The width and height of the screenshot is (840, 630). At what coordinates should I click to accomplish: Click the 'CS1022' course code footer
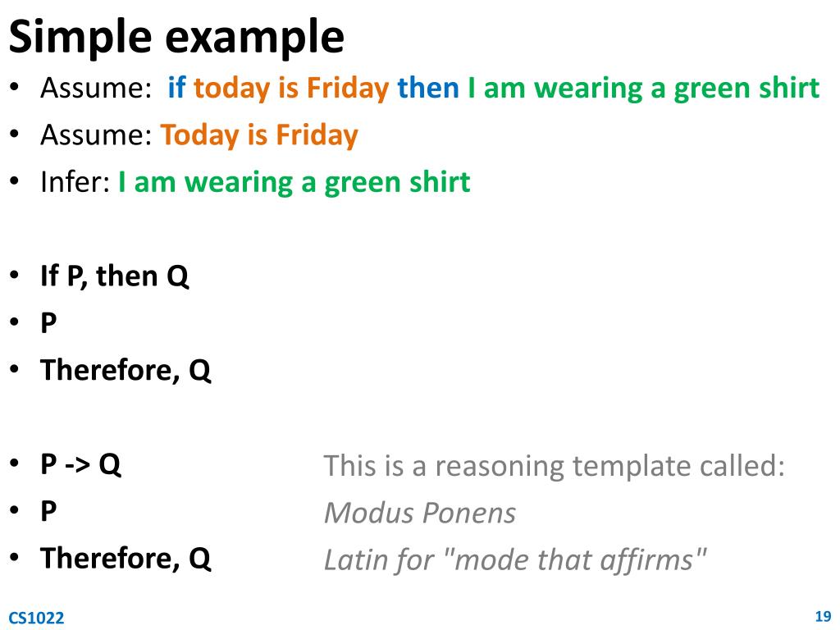click(36, 618)
